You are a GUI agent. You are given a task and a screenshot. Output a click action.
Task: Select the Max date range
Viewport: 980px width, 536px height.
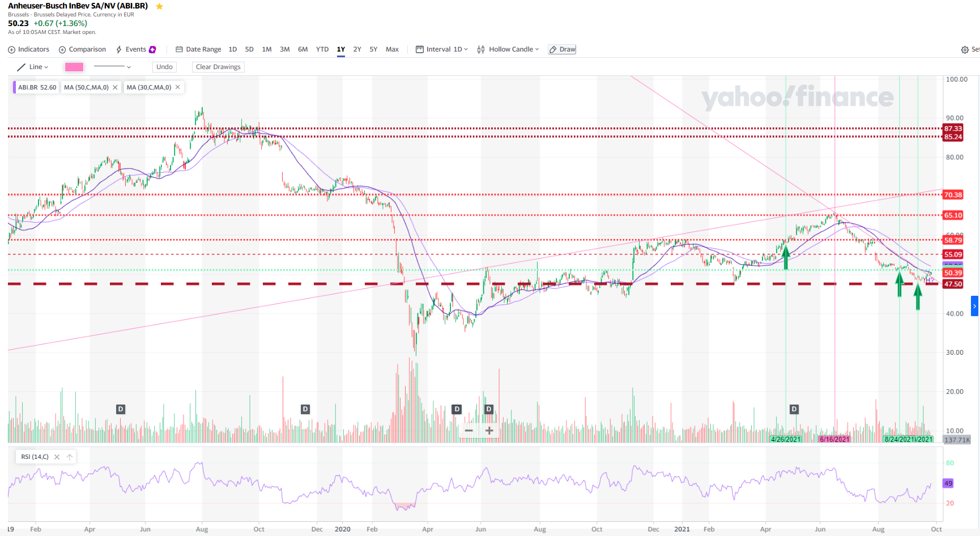392,49
